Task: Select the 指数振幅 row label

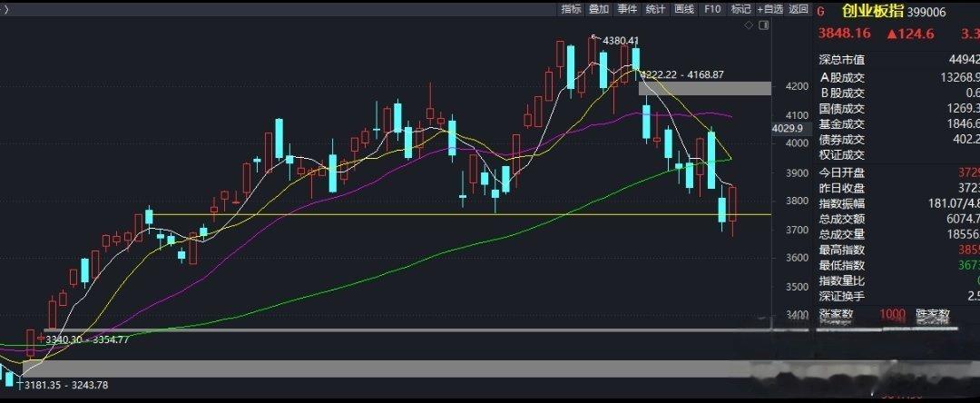Action: click(842, 203)
